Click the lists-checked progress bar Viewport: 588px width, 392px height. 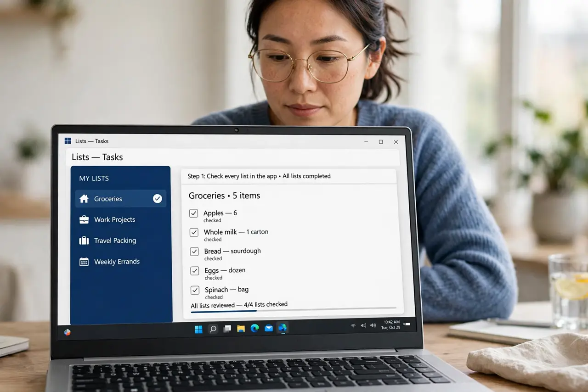[x=294, y=310]
